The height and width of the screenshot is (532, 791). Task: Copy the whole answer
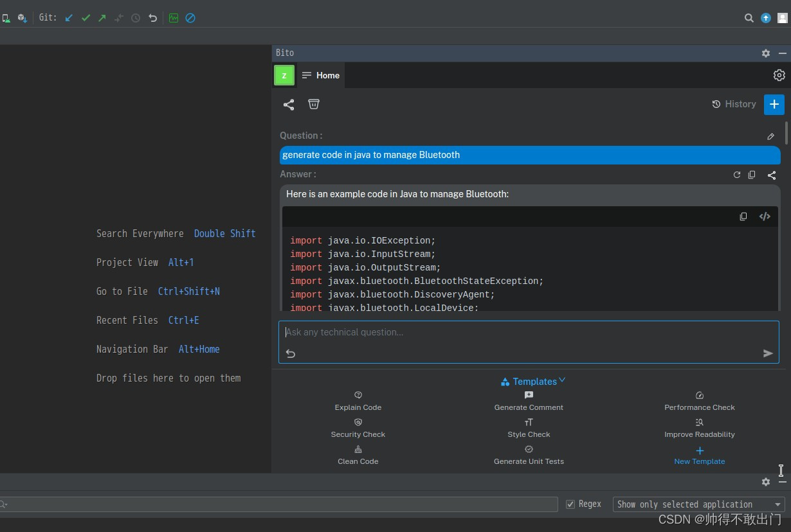(752, 175)
